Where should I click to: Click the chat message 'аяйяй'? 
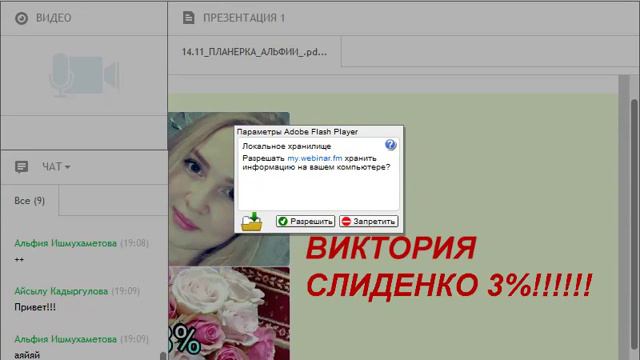[x=27, y=355]
